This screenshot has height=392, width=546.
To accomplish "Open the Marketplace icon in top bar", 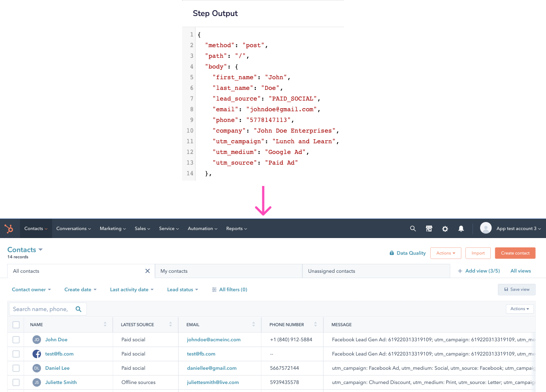I will click(429, 229).
